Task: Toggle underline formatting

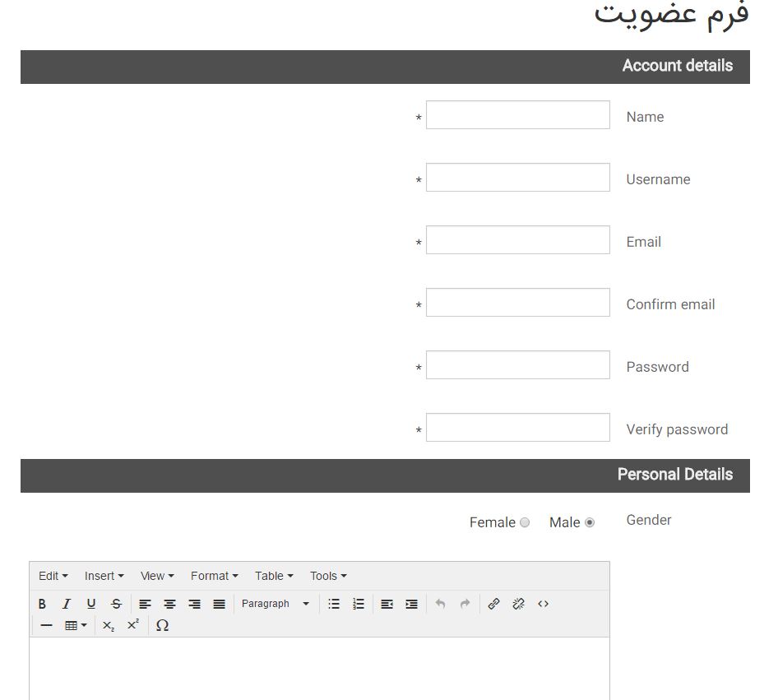Action: [91, 604]
